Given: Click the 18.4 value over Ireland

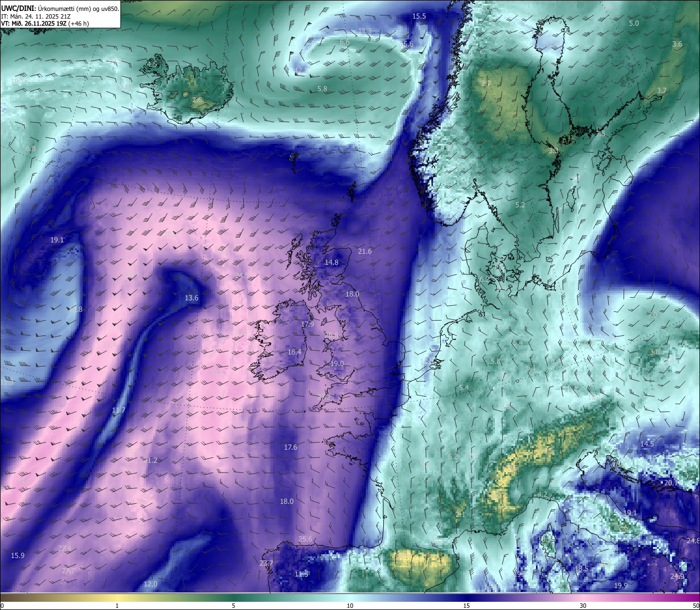Looking at the screenshot, I should tap(294, 352).
